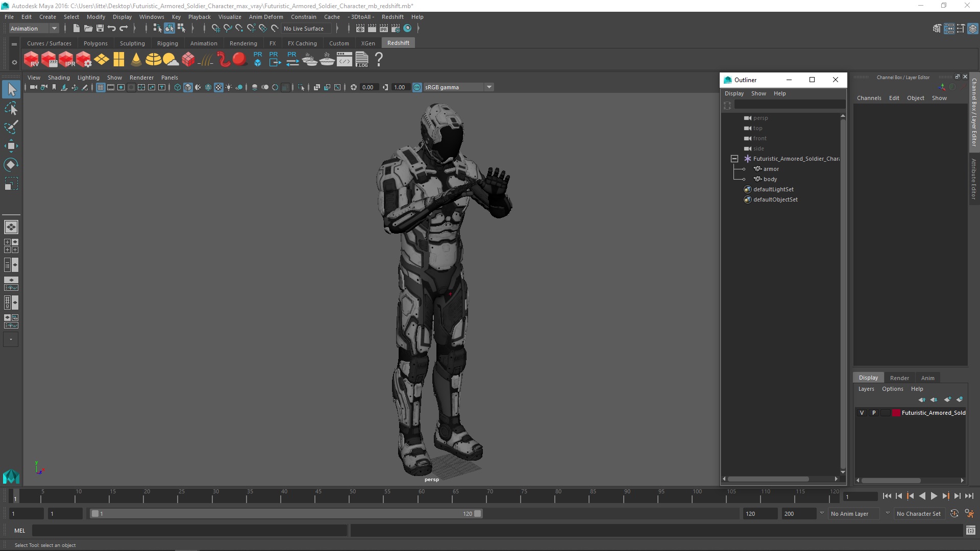Toggle textured display checker icon
980x551 pixels.
point(218,87)
